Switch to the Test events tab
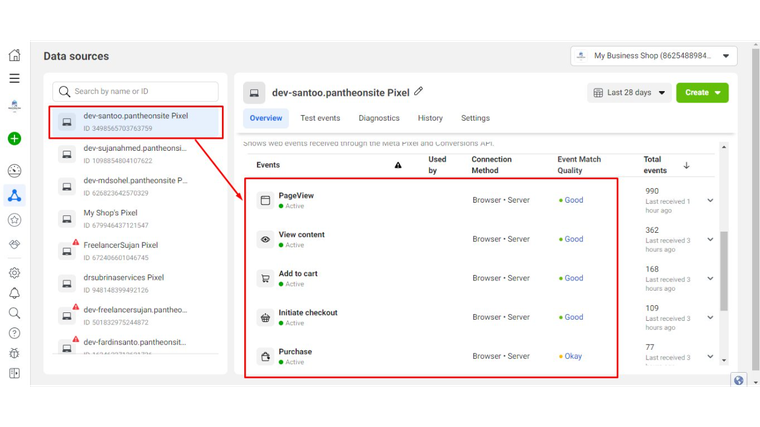This screenshot has width=760, height=427. (320, 118)
